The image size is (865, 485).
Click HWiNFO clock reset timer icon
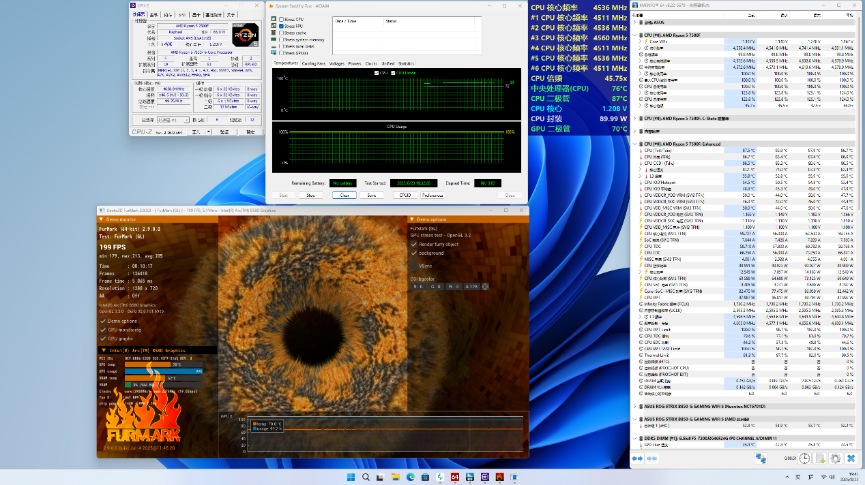tap(806, 457)
